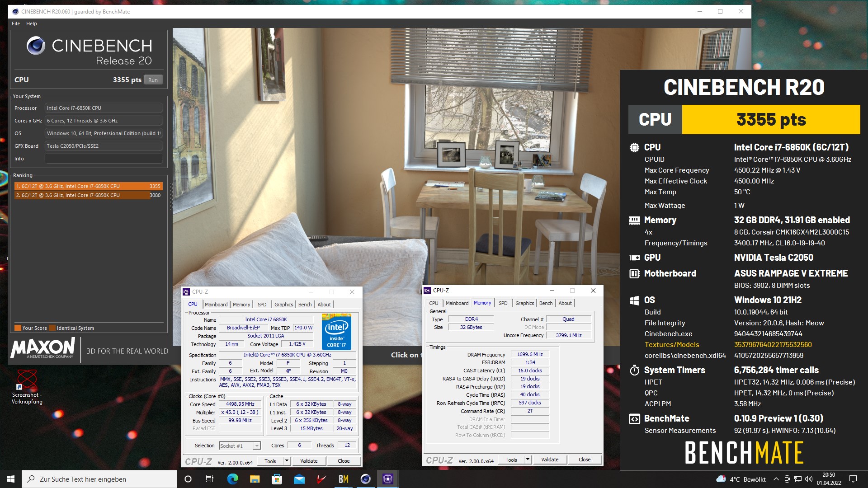The image size is (868, 488).
Task: Select ranking entry with score 3080
Action: click(88, 195)
